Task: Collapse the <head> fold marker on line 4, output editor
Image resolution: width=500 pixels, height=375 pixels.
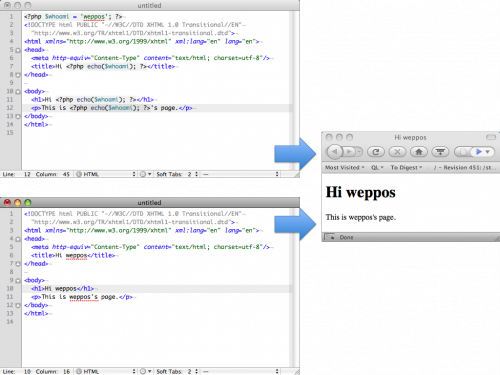Action: [18, 239]
